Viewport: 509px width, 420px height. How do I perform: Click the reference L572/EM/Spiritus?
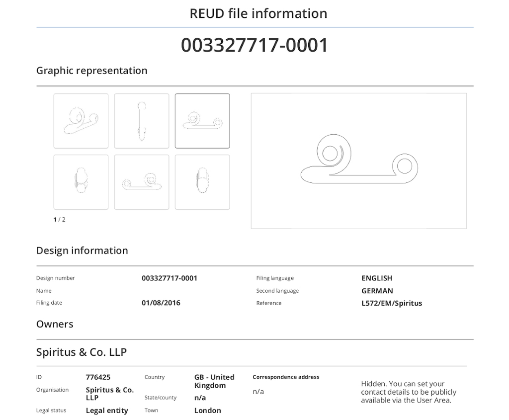coord(392,303)
